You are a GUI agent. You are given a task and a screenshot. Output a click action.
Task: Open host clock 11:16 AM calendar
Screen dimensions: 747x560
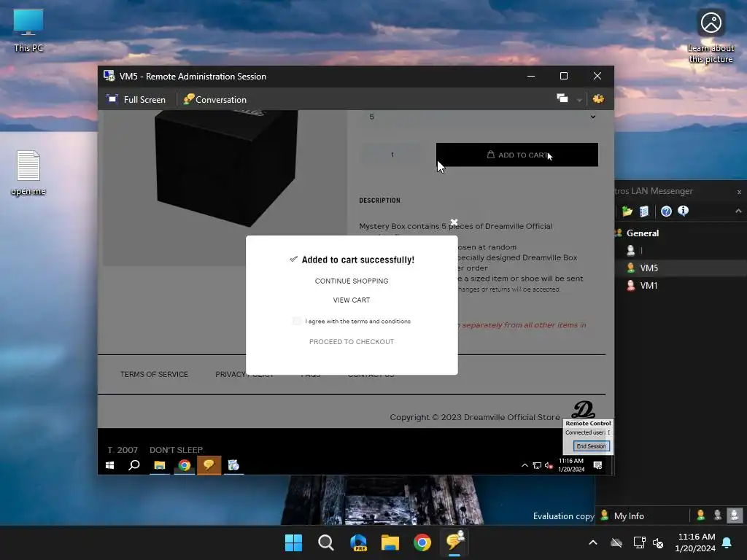(695, 542)
